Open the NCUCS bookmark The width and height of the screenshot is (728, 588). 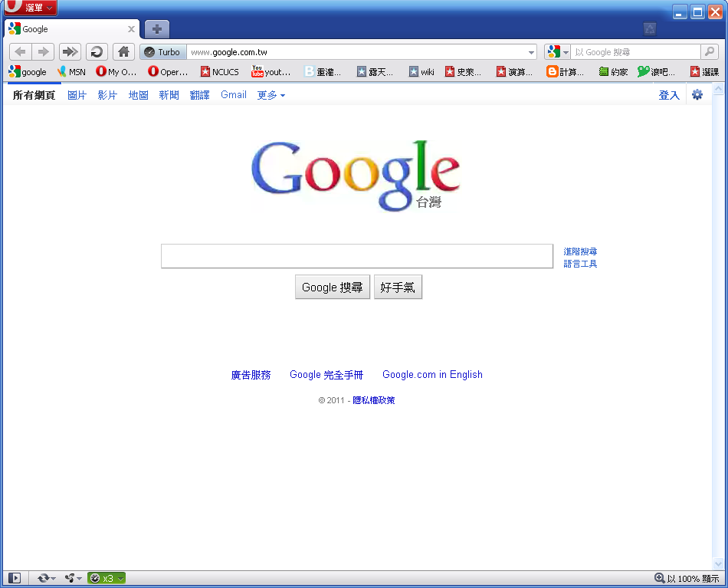pos(220,71)
